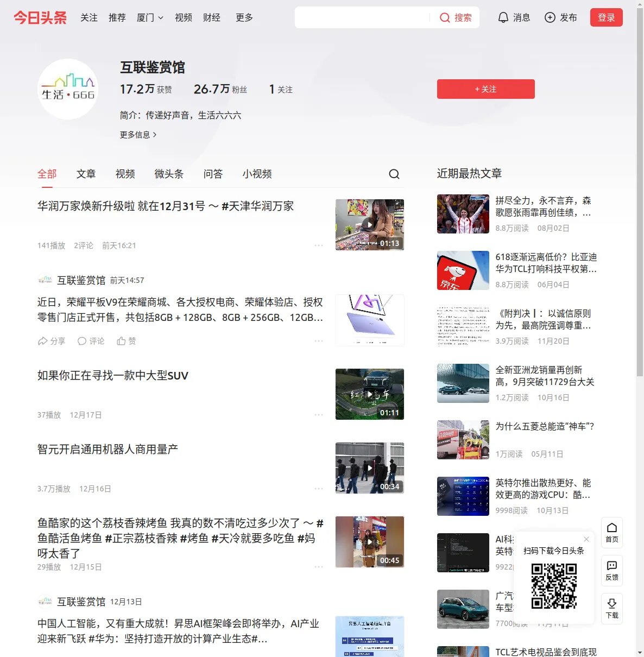The width and height of the screenshot is (644, 657).
Task: Switch to the 文章 tab
Action: (x=86, y=174)
